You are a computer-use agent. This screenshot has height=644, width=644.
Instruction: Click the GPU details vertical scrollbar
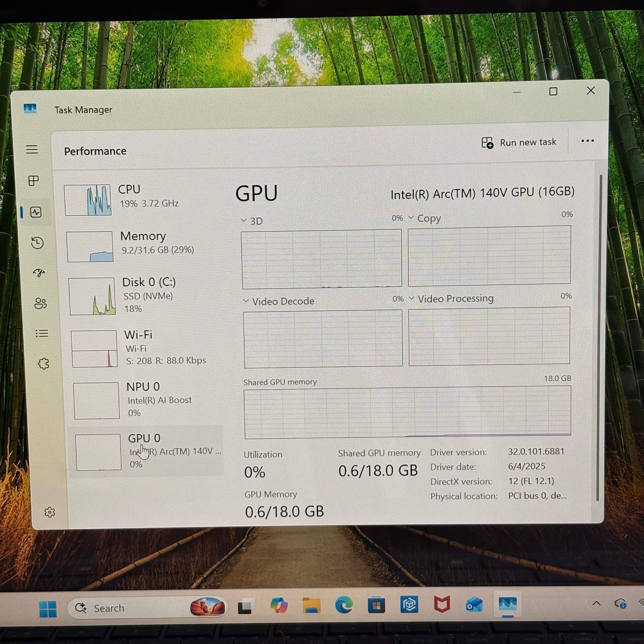pyautogui.click(x=599, y=338)
